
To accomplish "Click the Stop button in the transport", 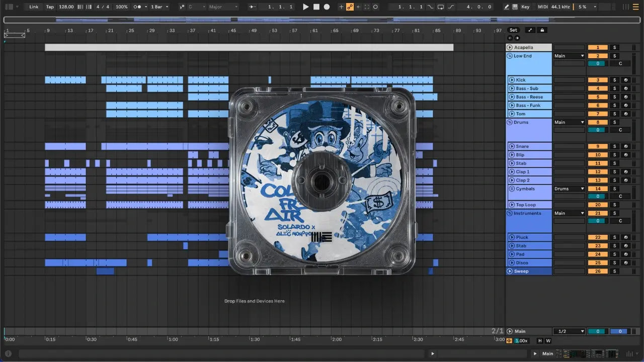I will [x=316, y=7].
